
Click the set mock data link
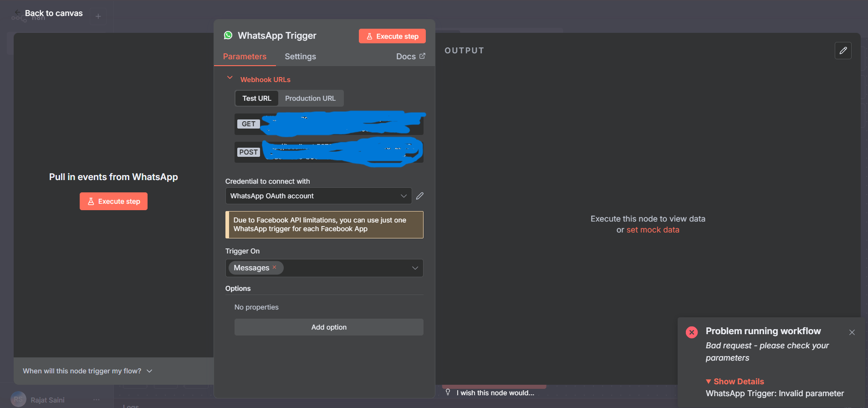coord(653,230)
